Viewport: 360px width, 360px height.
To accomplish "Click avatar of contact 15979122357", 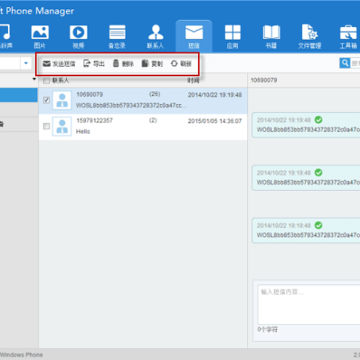I will 62,126.
